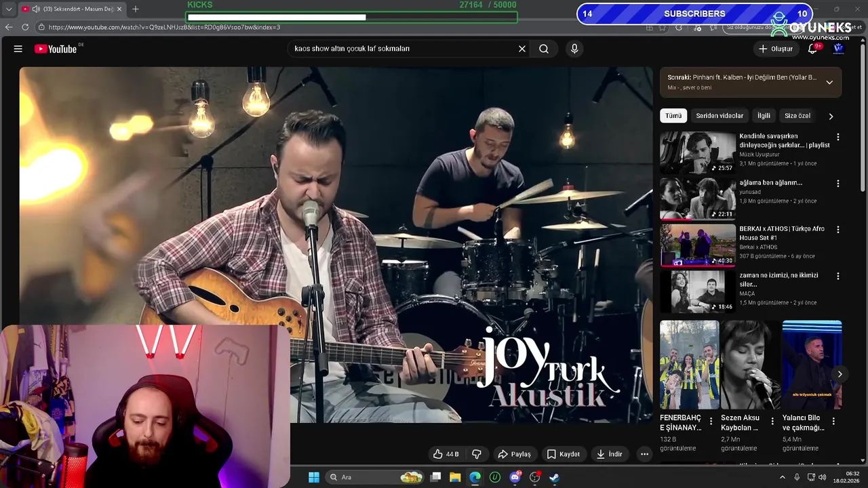Open File Explorer from taskbar
868x488 pixels.
[x=455, y=477]
